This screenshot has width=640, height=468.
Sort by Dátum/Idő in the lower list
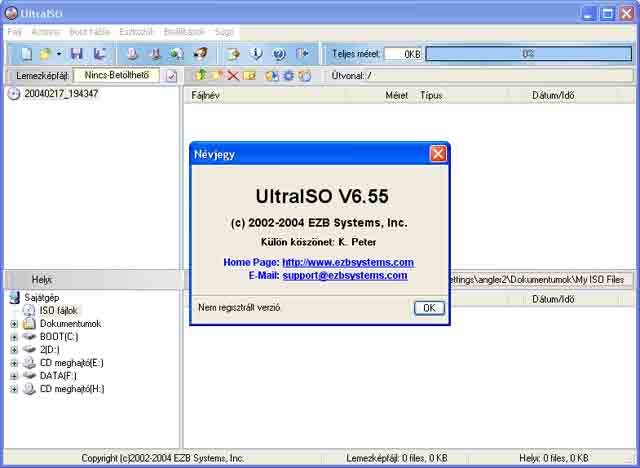point(563,299)
